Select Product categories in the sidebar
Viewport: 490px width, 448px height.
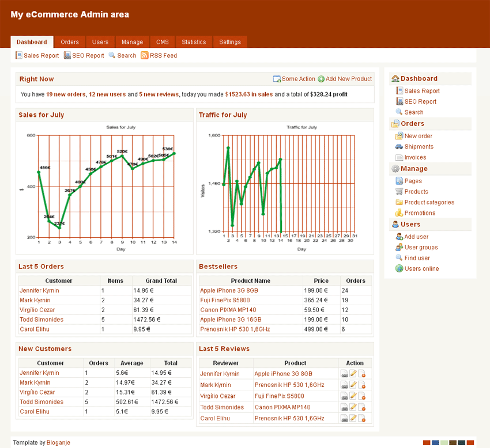tap(429, 203)
